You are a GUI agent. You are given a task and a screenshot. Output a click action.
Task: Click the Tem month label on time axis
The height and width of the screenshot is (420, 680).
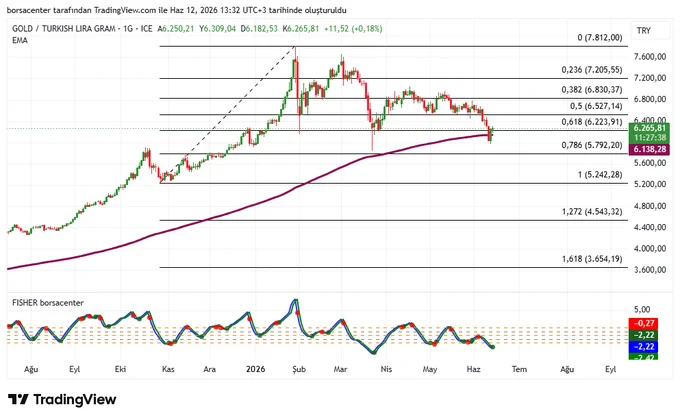tap(519, 369)
